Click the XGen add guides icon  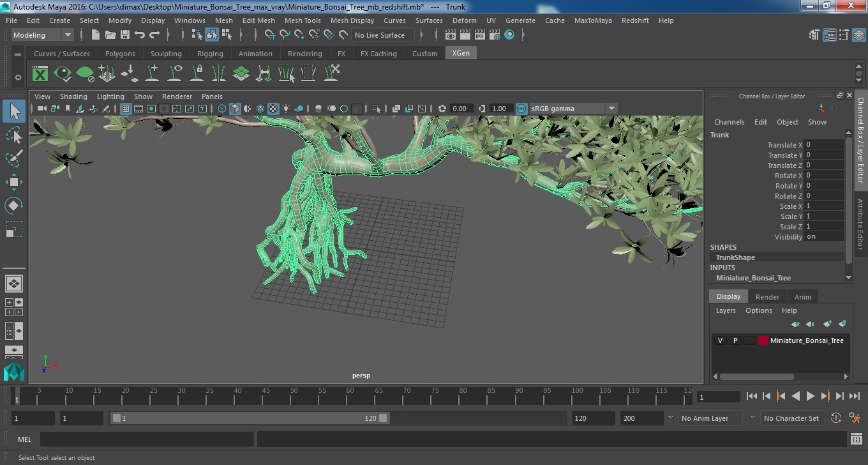tap(152, 73)
